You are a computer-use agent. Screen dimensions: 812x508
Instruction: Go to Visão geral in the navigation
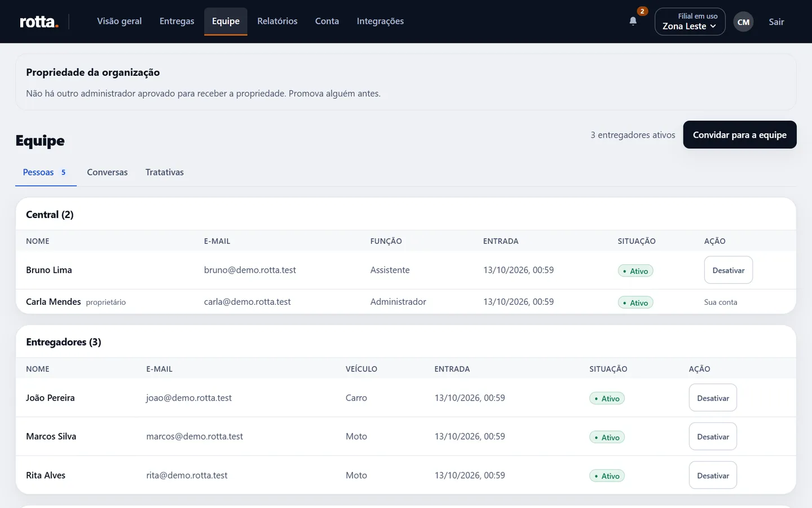pos(120,21)
